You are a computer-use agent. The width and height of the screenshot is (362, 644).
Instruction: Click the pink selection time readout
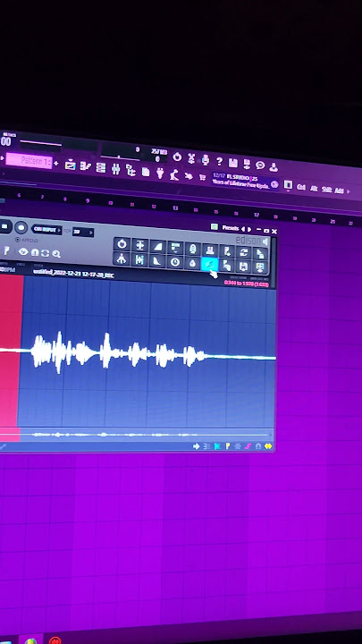247,284
